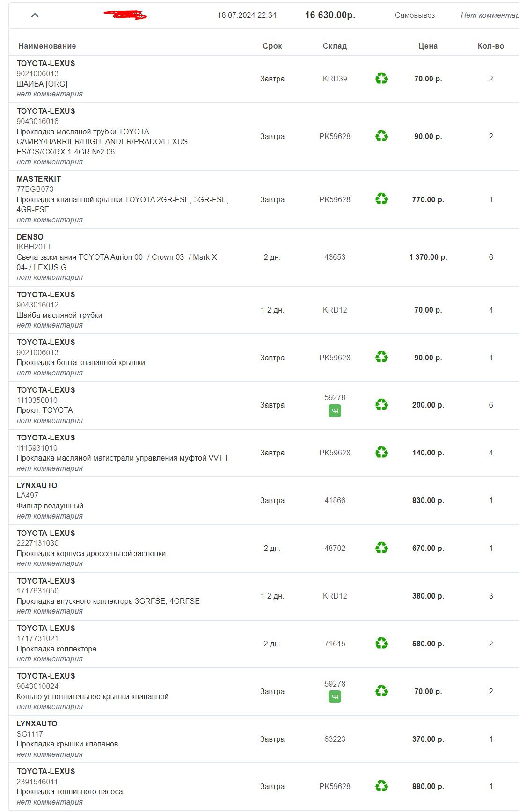Click recycle icon in 1119350010 Прокл. TOYOTA row

pos(381,405)
